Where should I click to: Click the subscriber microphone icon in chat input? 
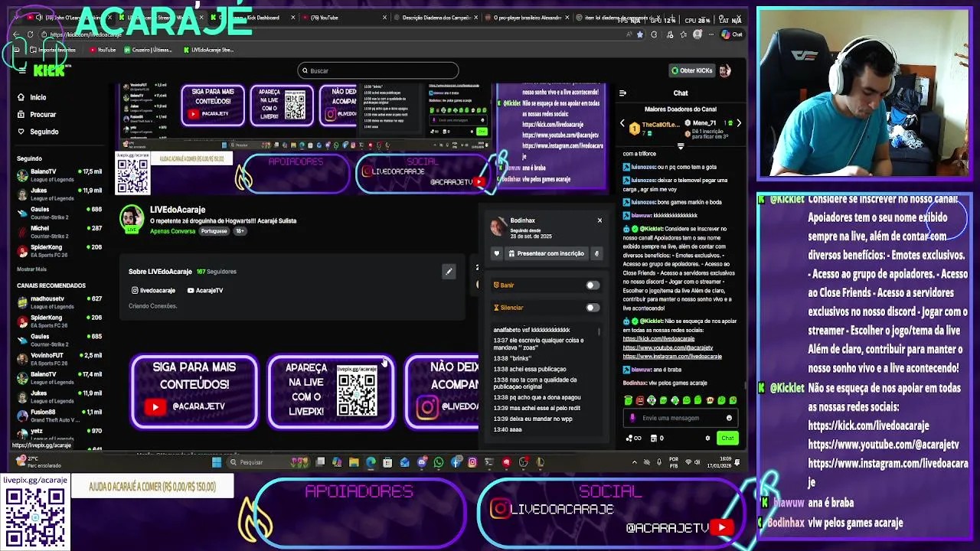632,418
